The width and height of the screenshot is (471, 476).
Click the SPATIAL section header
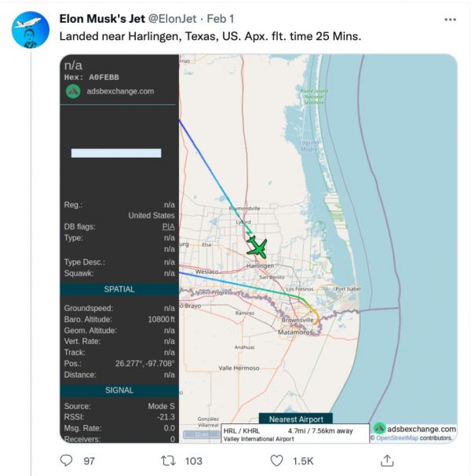click(119, 289)
